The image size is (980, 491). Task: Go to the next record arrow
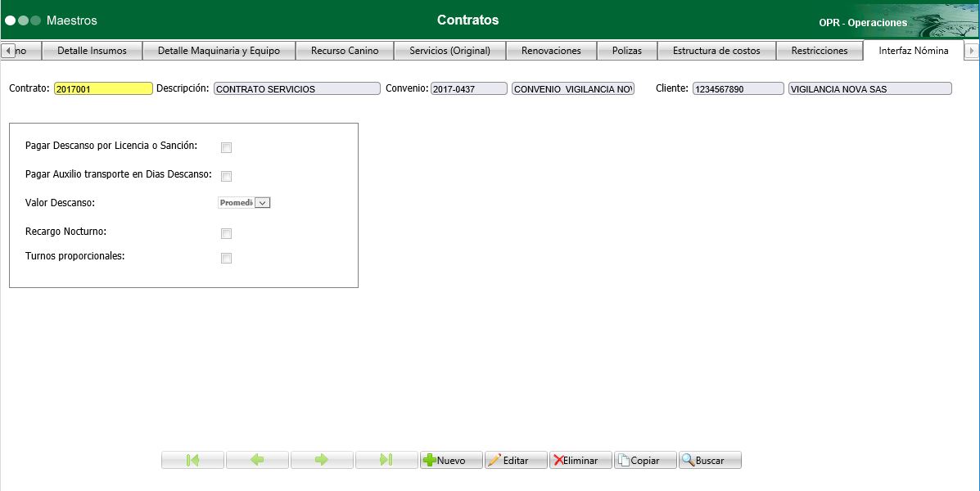[x=322, y=461]
